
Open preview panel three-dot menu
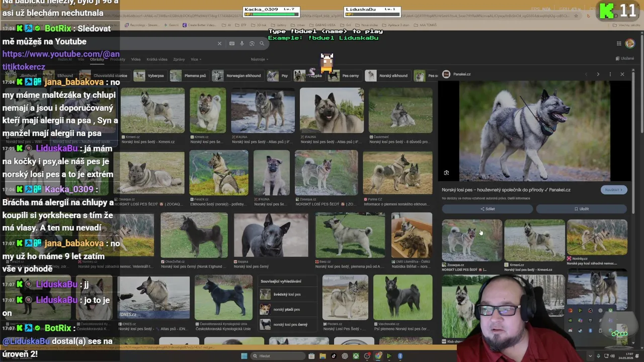click(610, 74)
